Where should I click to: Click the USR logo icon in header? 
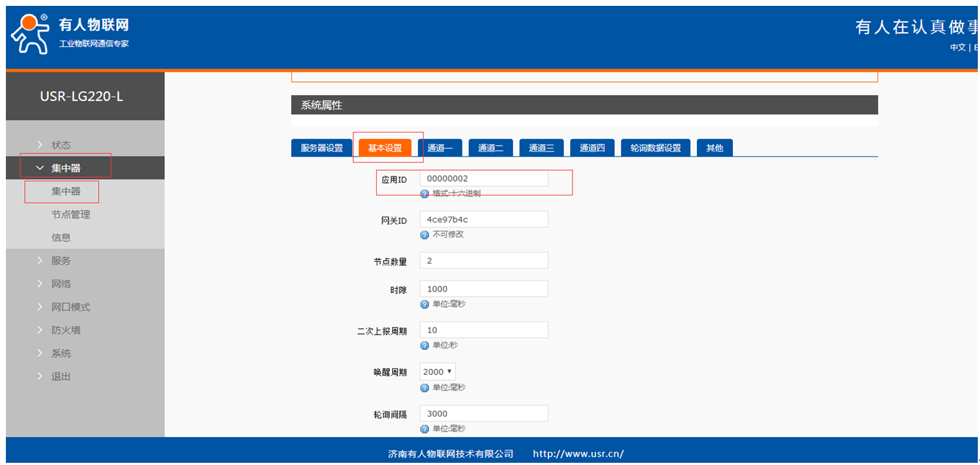[29, 34]
